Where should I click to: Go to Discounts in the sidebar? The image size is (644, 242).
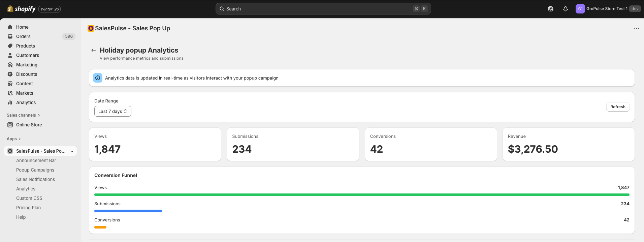point(27,74)
